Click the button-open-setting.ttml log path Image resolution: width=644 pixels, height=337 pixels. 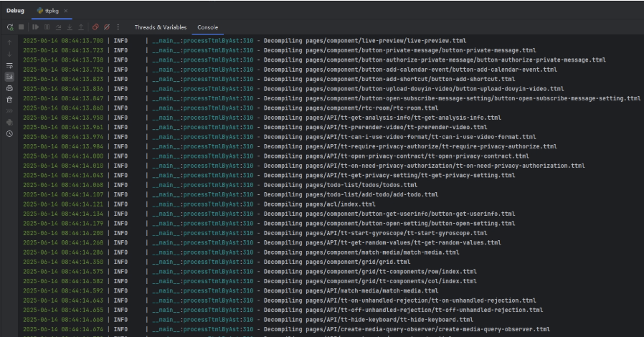tap(410, 223)
